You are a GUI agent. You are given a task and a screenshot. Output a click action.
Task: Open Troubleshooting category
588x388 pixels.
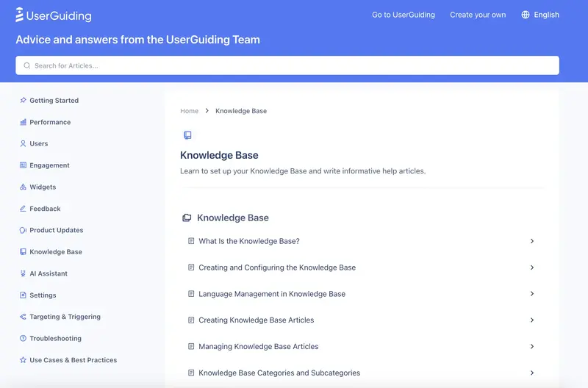[56, 339]
